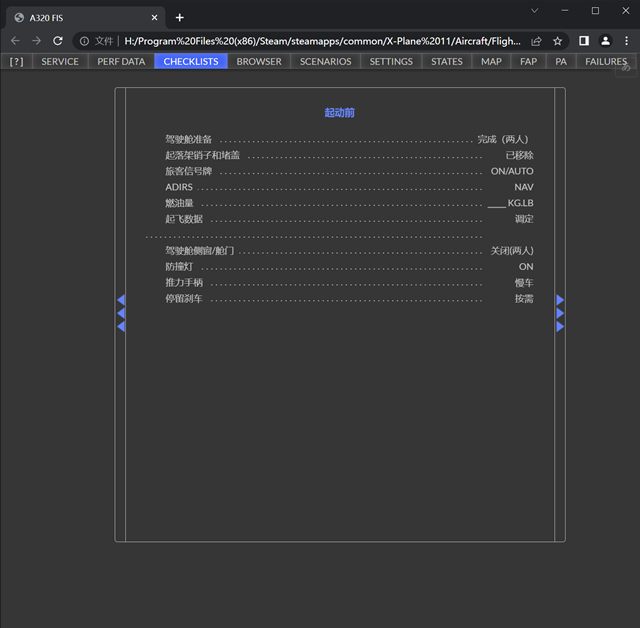Maximize the browser window
This screenshot has width=640, height=628.
coord(596,11)
